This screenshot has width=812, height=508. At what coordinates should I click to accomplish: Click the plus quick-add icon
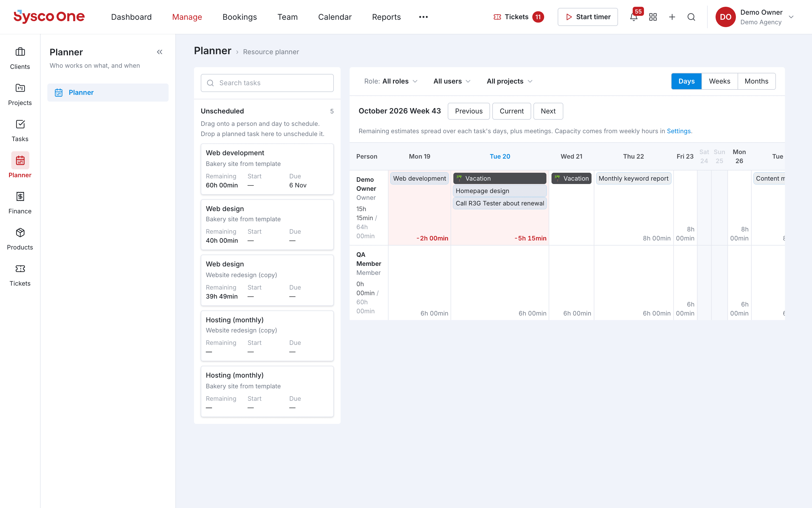click(x=672, y=17)
